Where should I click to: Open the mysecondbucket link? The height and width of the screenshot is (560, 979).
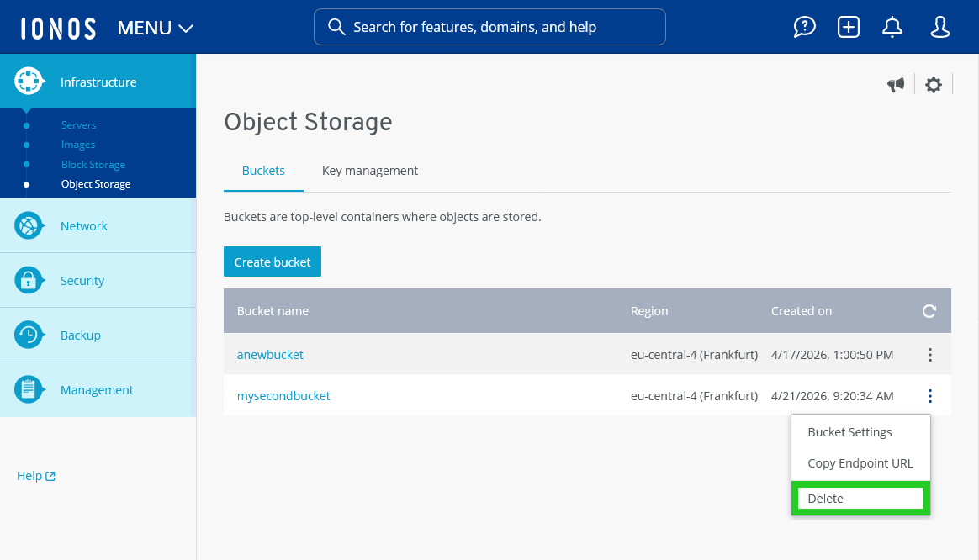coord(283,395)
